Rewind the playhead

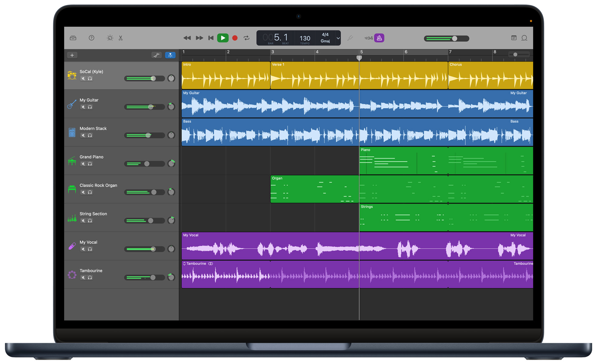tap(187, 38)
